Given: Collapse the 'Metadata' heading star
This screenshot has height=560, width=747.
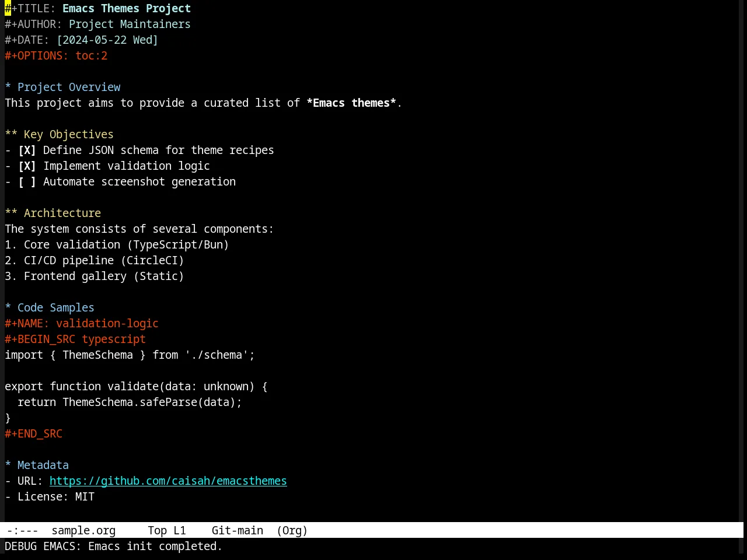Looking at the screenshot, I should (x=8, y=465).
